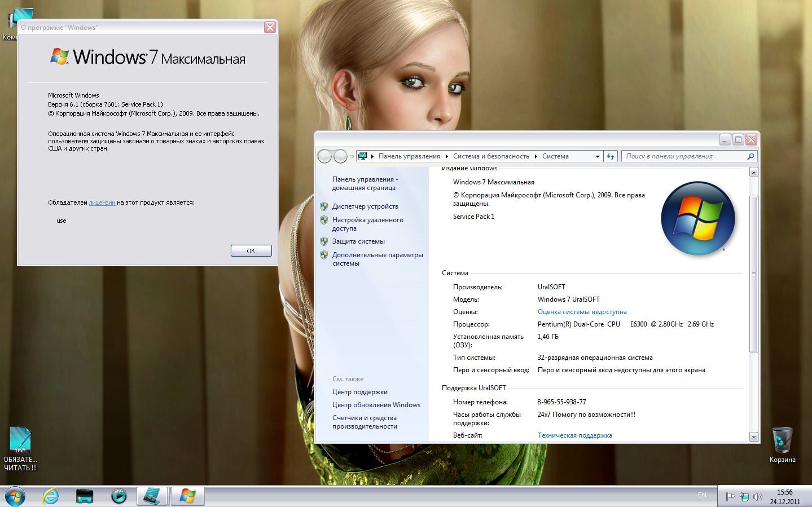Expand breadcrumb arrow after Панель управления
The height and width of the screenshot is (507, 812).
[446, 157]
